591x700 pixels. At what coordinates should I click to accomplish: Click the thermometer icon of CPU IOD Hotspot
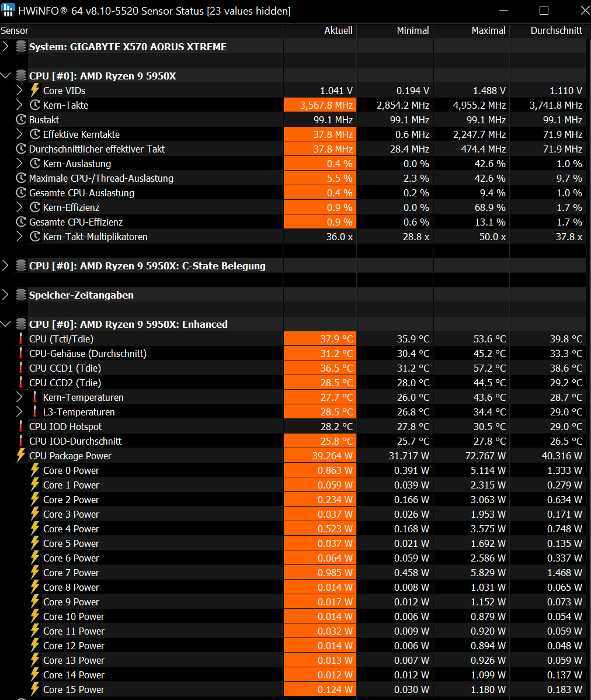20,427
